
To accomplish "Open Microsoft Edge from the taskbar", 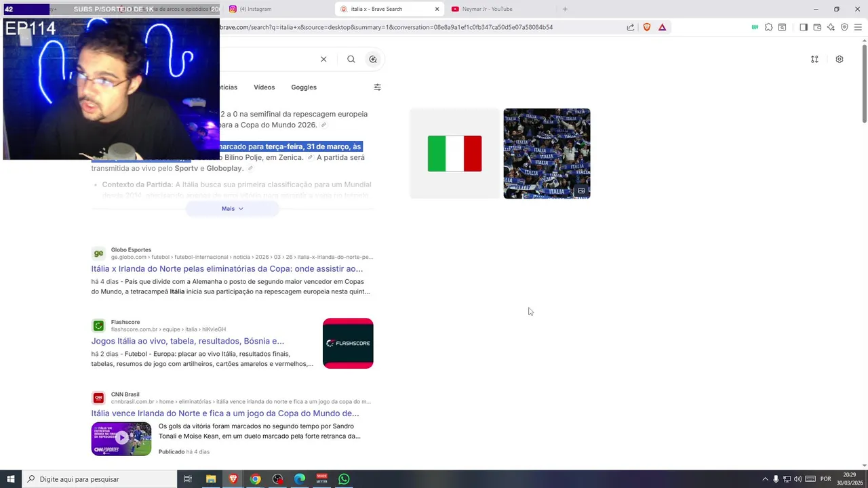I will (300, 479).
